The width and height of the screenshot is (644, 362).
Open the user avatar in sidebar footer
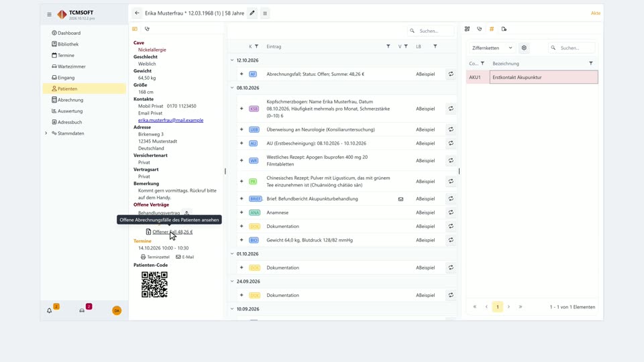[117, 310]
